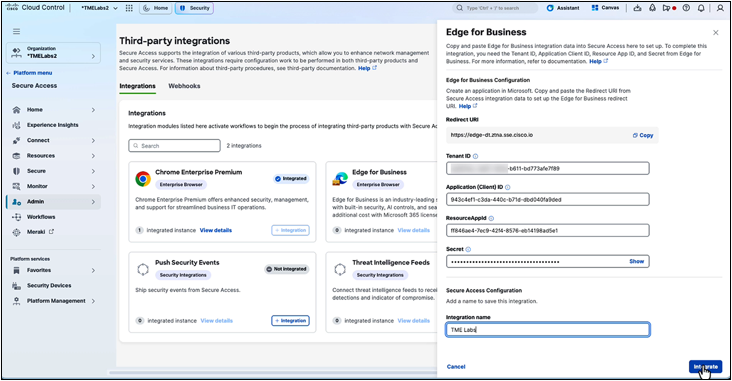732x381 pixels.
Task: Click the Meraki sidebar icon
Action: 16,232
